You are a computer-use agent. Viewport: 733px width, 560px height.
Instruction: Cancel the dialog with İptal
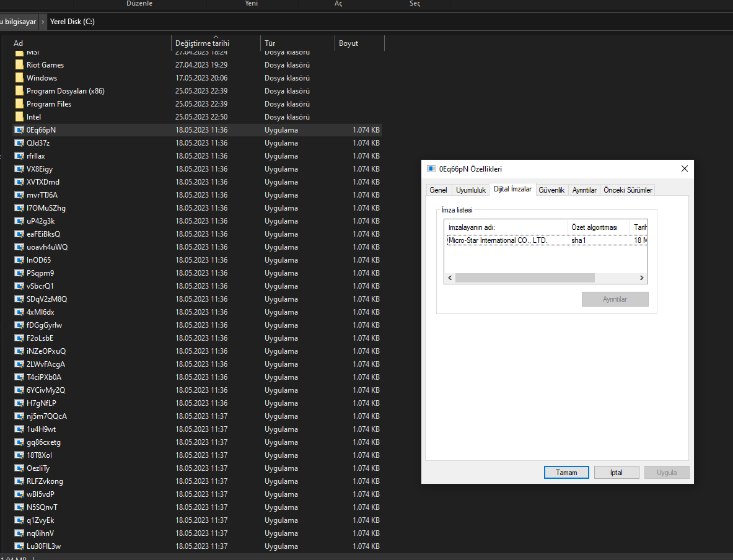[x=616, y=473]
